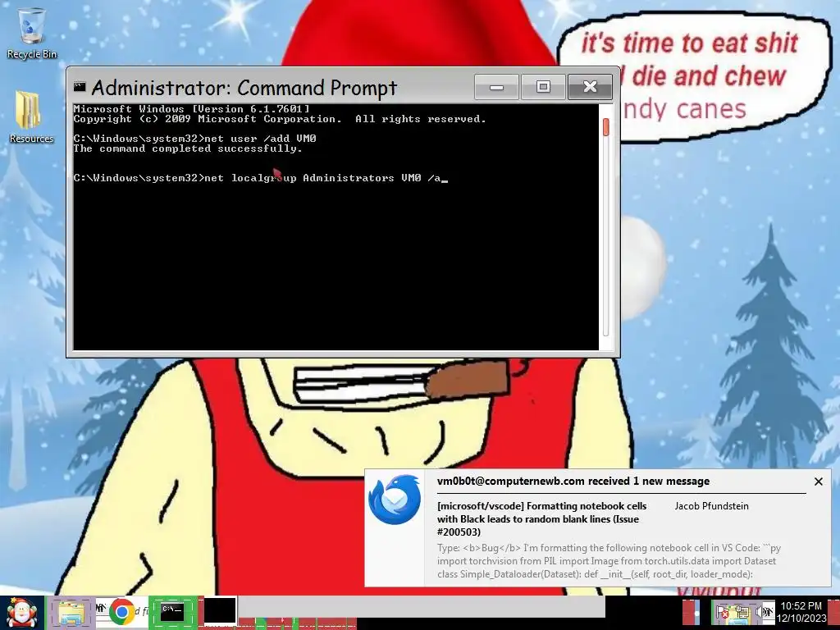This screenshot has height=630, width=840.
Task: Maximize the Command Prompt window
Action: 543,87
